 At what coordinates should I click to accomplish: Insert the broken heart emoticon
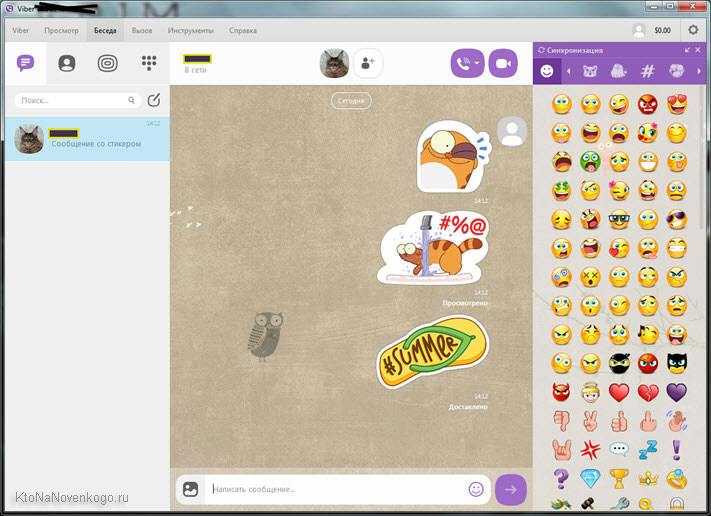[648, 393]
